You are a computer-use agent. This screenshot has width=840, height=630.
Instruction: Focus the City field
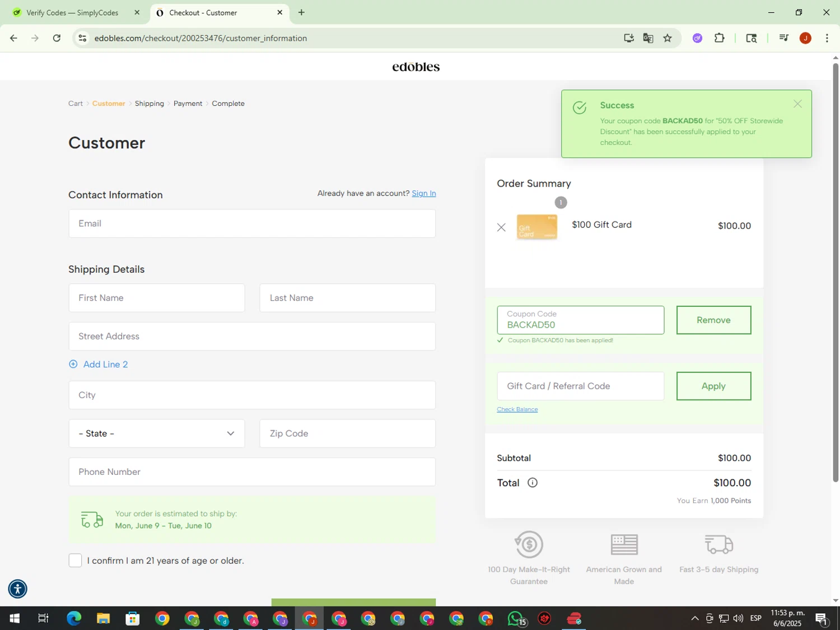coord(252,395)
